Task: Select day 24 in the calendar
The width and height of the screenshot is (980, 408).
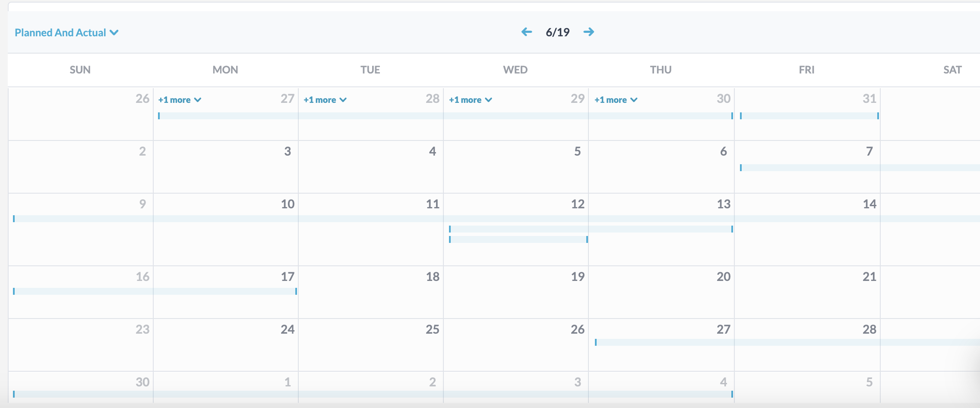Action: click(288, 329)
